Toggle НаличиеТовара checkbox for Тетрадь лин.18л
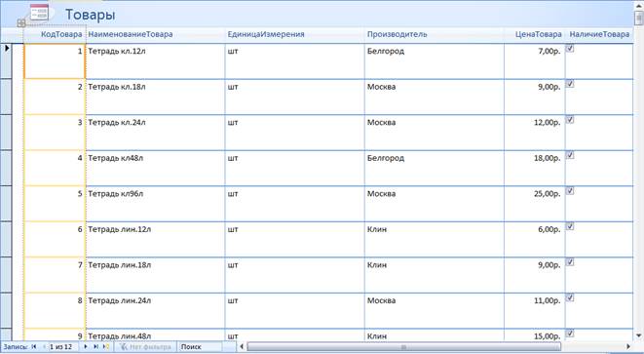This screenshot has height=354, width=644. click(x=570, y=262)
